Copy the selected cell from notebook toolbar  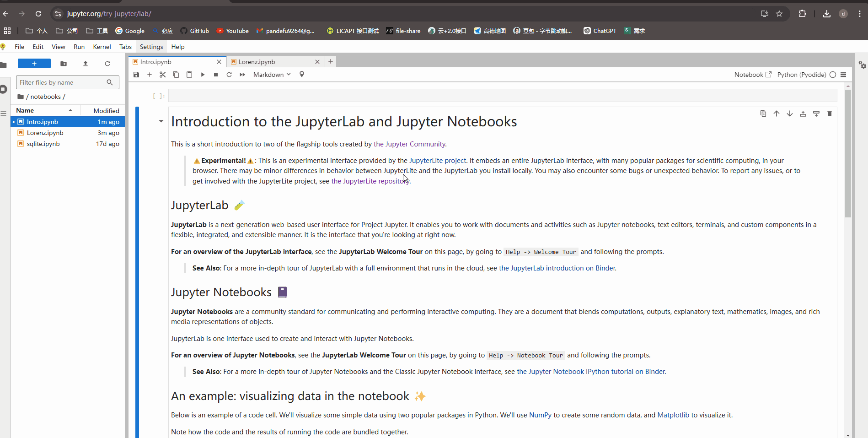pyautogui.click(x=176, y=75)
